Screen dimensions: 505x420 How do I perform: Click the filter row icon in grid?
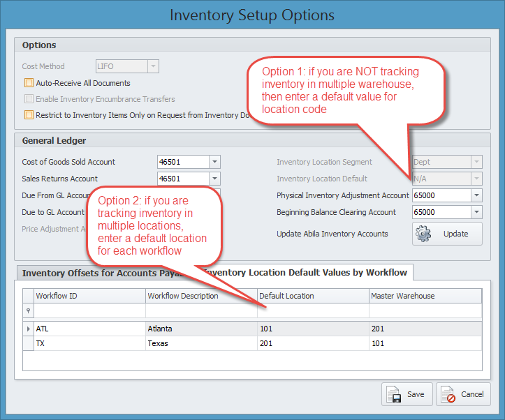pos(28,310)
